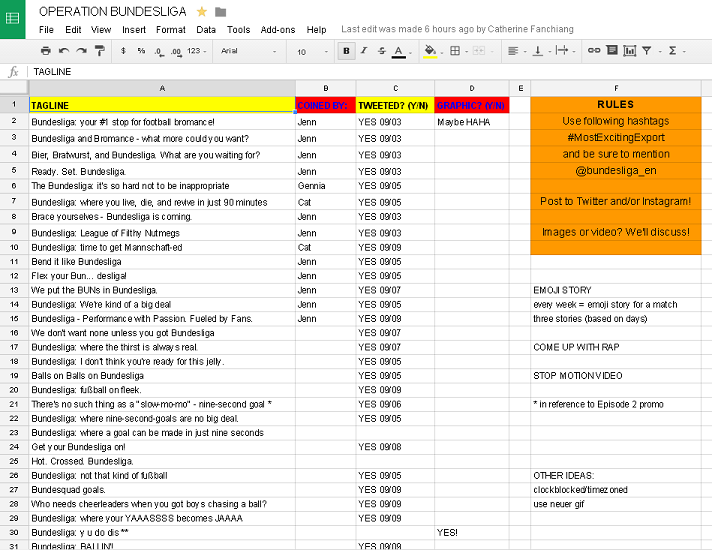
Task: Open the move-to-folder icon
Action: (x=221, y=12)
